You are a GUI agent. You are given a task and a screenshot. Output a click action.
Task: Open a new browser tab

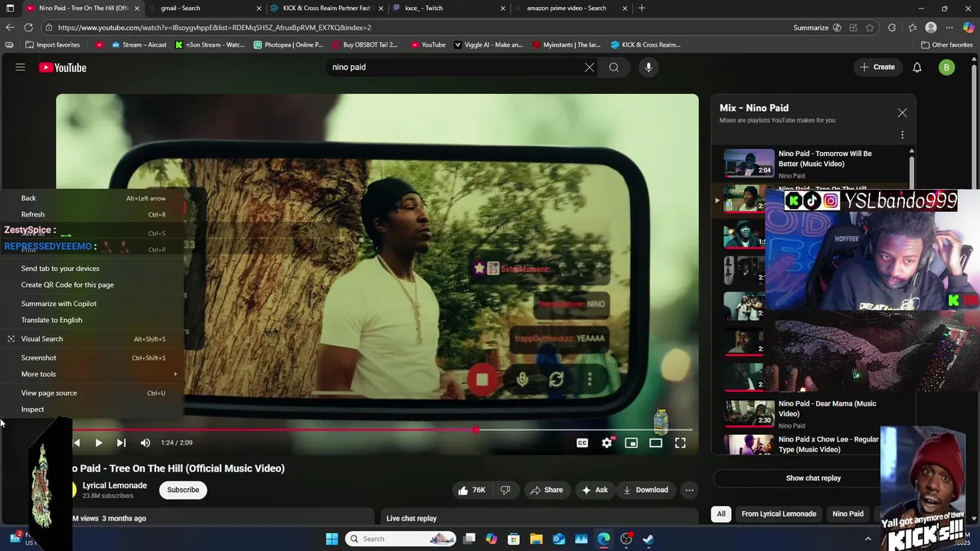(x=642, y=8)
